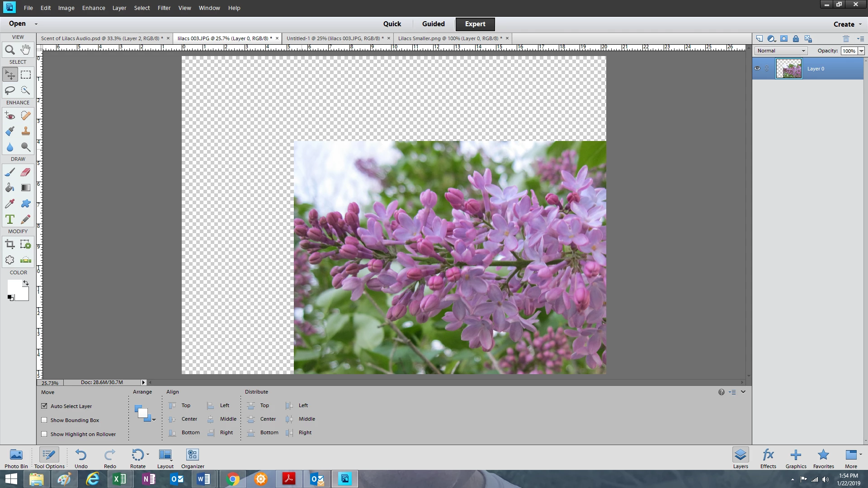The width and height of the screenshot is (868, 488).
Task: Enable Show Bounding Box checkbox
Action: (44, 420)
